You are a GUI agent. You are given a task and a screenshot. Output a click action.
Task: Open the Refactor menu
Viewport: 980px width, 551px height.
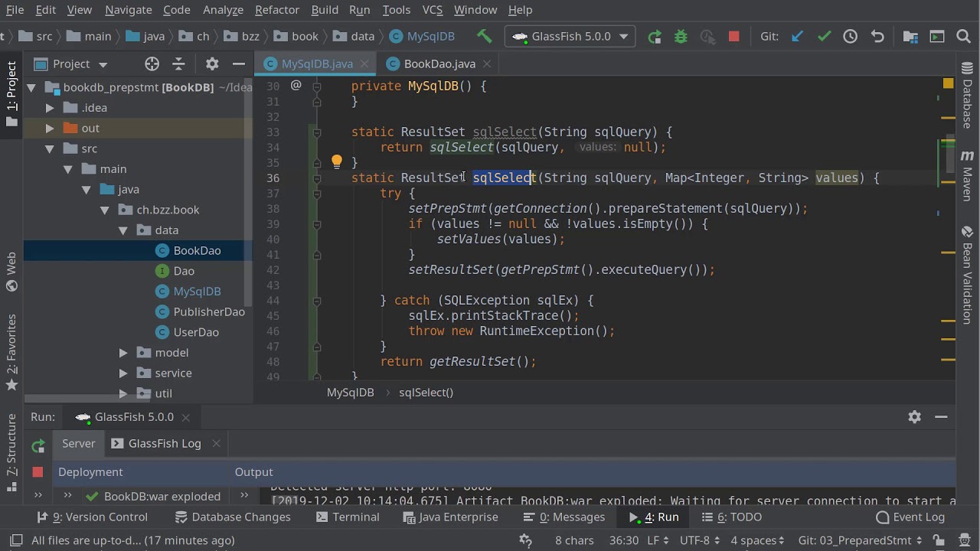(277, 10)
